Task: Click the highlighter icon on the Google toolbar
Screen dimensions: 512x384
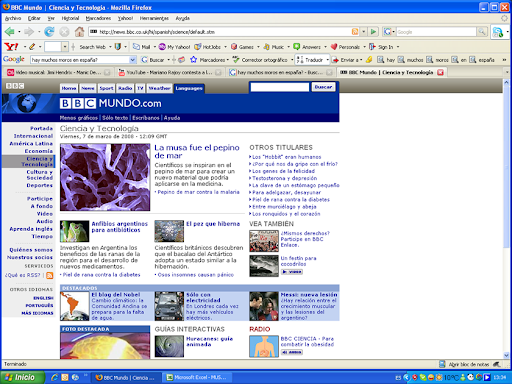Action: point(369,60)
